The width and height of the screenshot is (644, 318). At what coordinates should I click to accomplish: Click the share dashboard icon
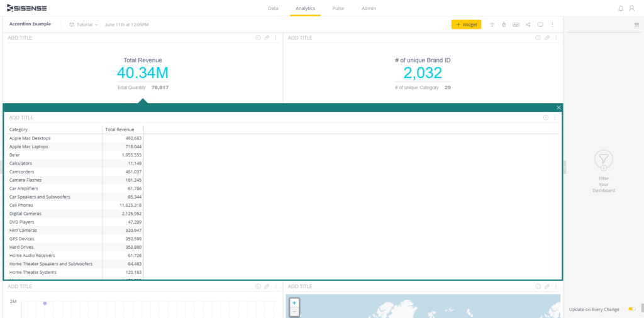528,25
